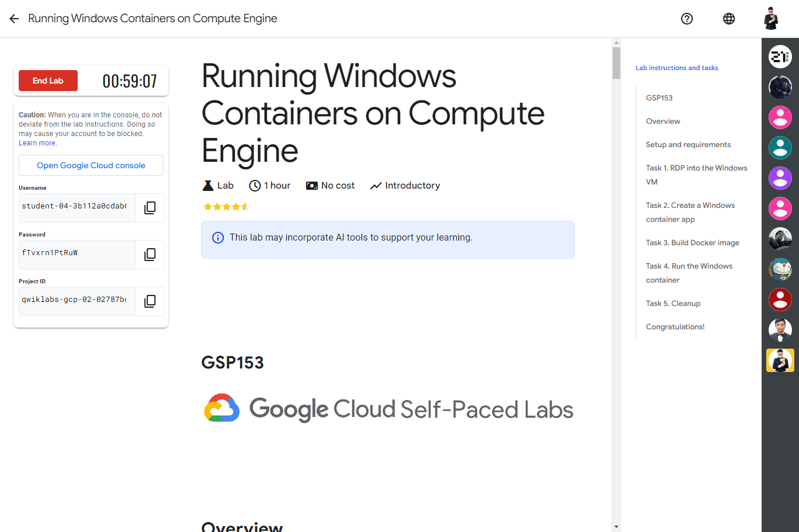Screen dimensions: 799x532
Task: Click the five-star rating
Action: (x=226, y=207)
